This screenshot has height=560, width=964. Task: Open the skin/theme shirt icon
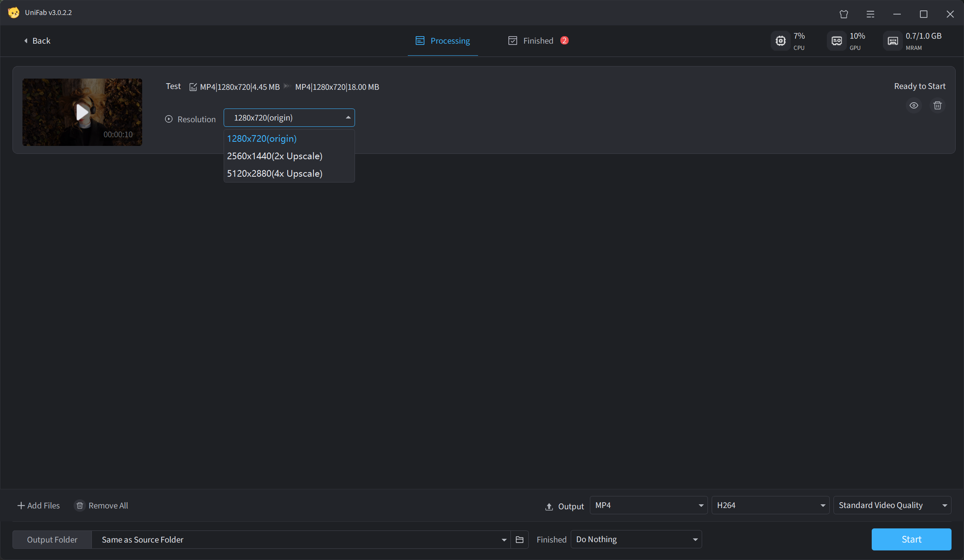pyautogui.click(x=843, y=14)
